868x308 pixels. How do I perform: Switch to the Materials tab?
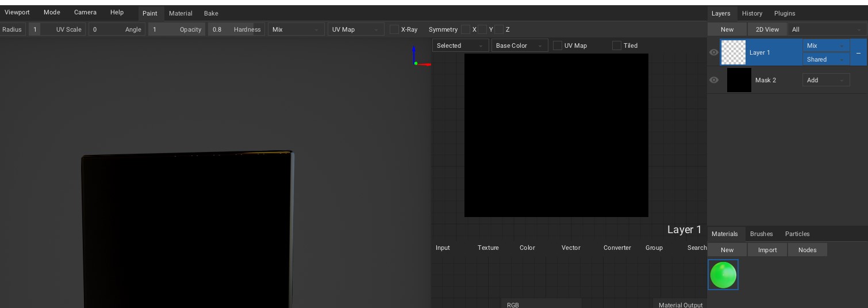click(x=725, y=234)
